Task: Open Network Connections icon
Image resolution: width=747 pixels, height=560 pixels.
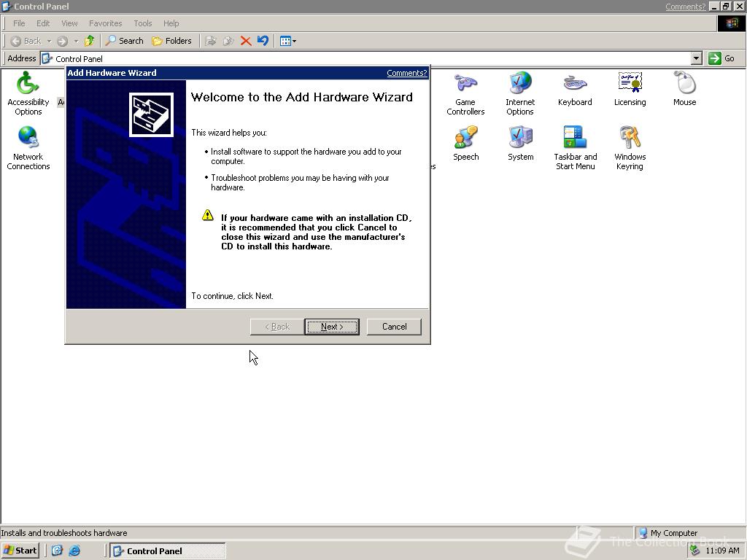Action: (28, 148)
